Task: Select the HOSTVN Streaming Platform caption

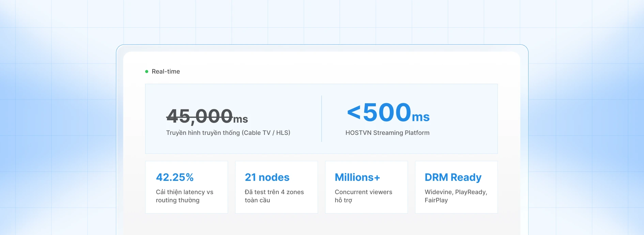Action: click(387, 133)
